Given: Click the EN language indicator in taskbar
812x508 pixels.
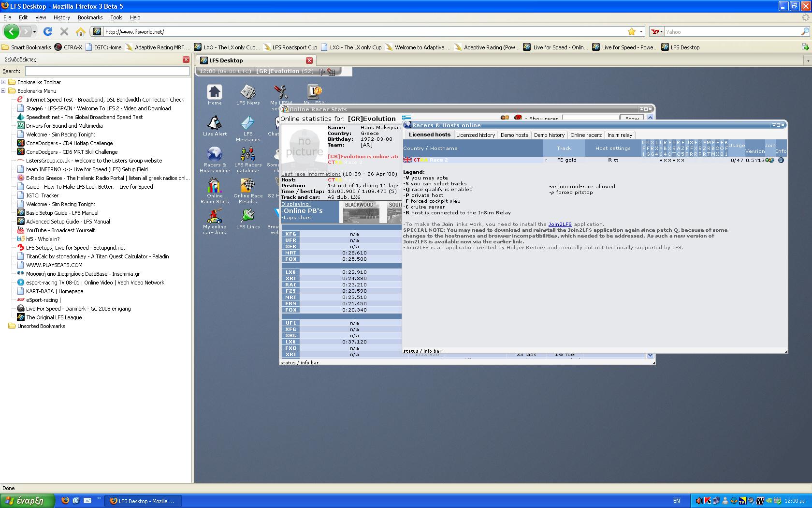Looking at the screenshot, I should point(676,501).
